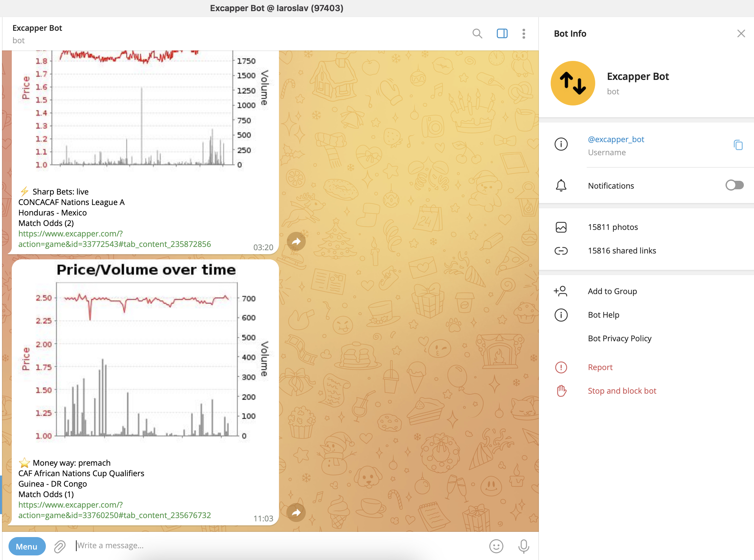Click the window title Excapper Bot @ Iaroslav
Screen dimensions: 754x560
tap(277, 8)
